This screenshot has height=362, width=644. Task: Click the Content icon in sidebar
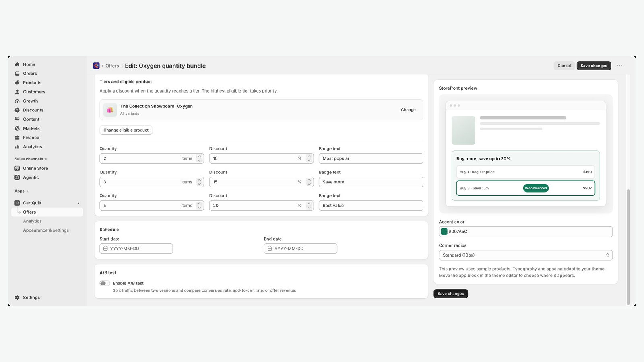tap(17, 119)
